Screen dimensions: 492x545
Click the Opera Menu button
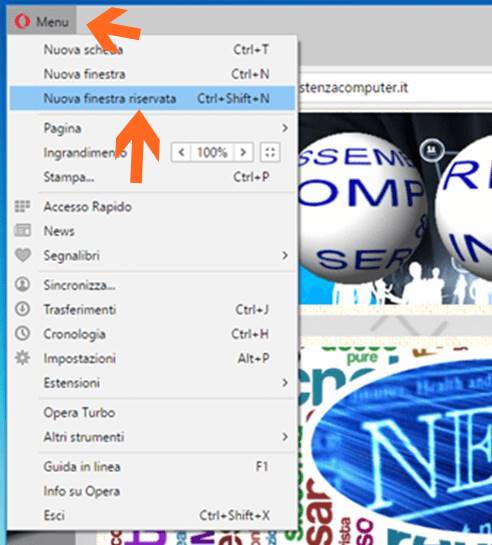click(x=41, y=21)
